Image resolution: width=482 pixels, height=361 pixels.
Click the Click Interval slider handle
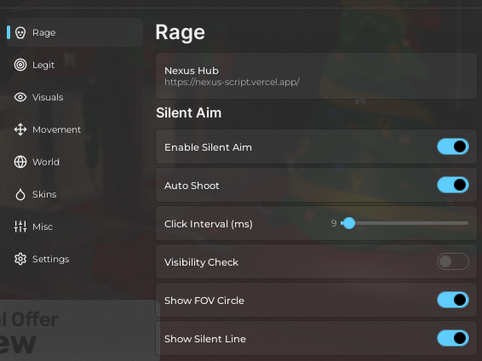point(349,223)
